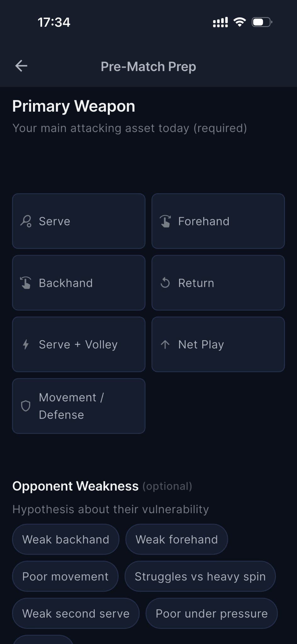Check the Wi-Fi status icon
This screenshot has height=644, width=297.
click(x=240, y=22)
